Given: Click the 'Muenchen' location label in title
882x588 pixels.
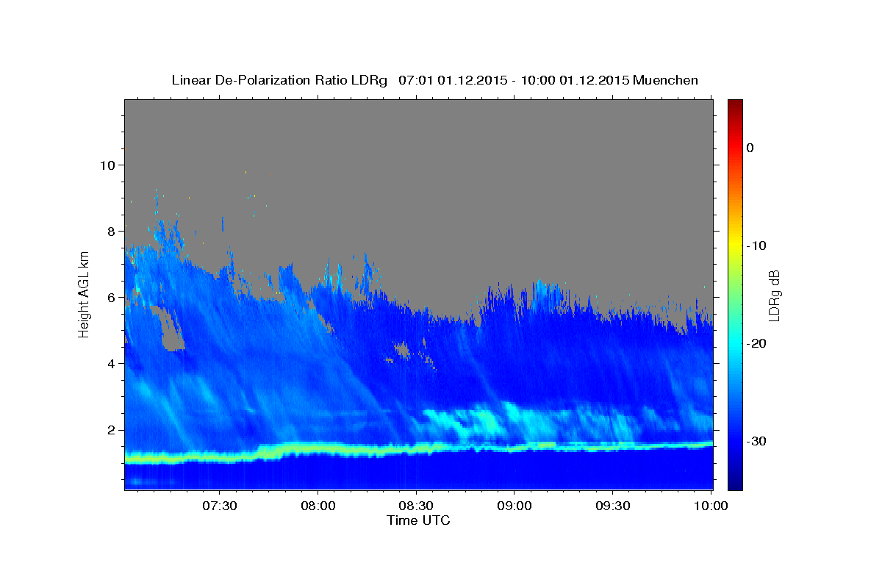Looking at the screenshot, I should point(666,80).
